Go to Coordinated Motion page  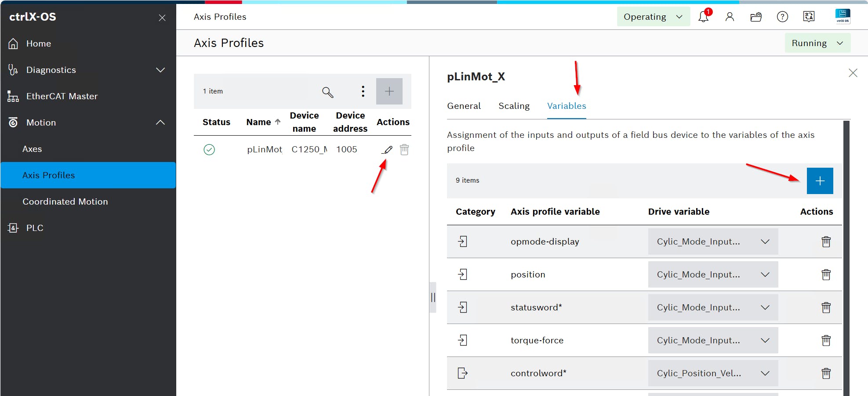(x=65, y=202)
